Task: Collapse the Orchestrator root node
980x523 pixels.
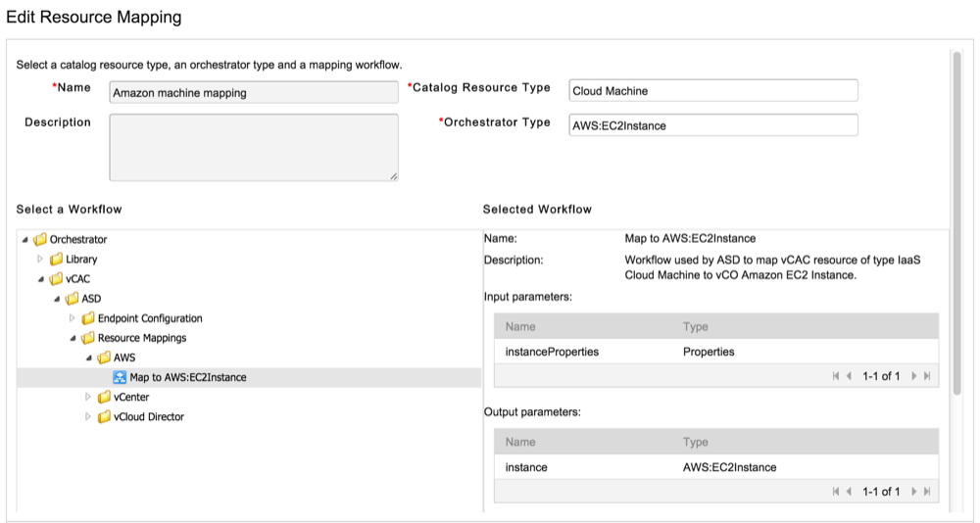Action: pos(24,239)
